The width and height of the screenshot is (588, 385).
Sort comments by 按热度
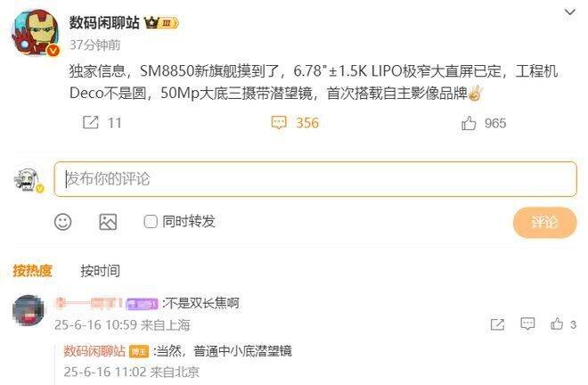[32, 271]
